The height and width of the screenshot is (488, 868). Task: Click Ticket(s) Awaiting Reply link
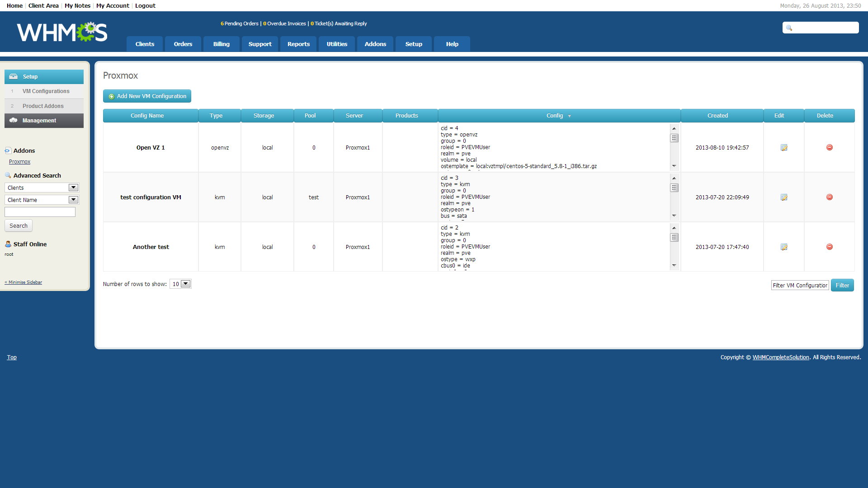tap(339, 23)
